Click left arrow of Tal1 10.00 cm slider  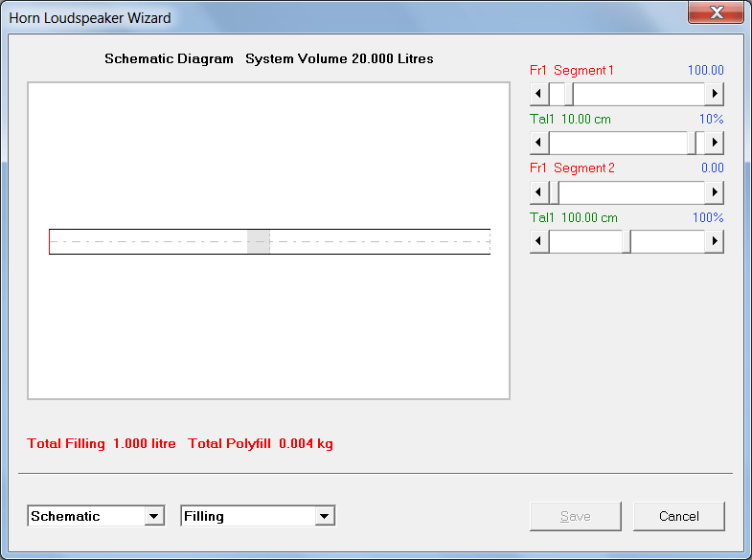tap(539, 143)
